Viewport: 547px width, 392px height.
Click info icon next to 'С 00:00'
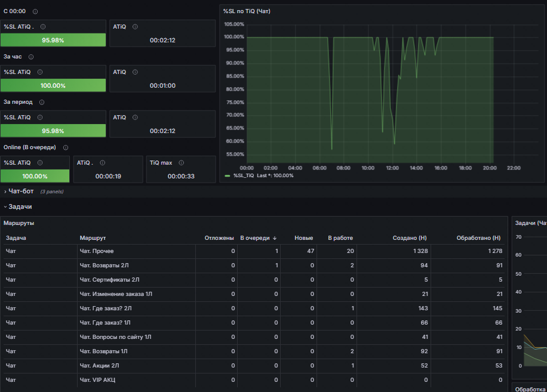[x=35, y=11]
